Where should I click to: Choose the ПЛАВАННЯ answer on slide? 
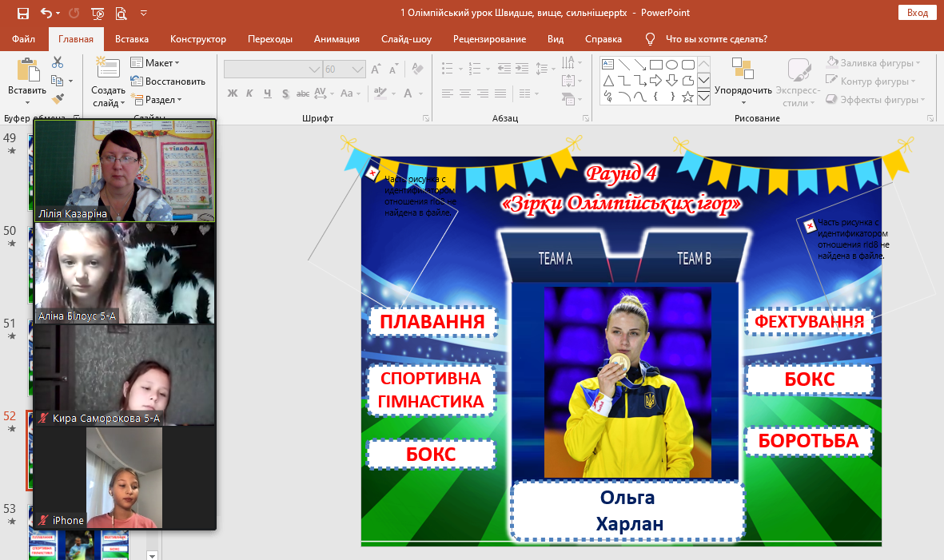click(x=432, y=322)
